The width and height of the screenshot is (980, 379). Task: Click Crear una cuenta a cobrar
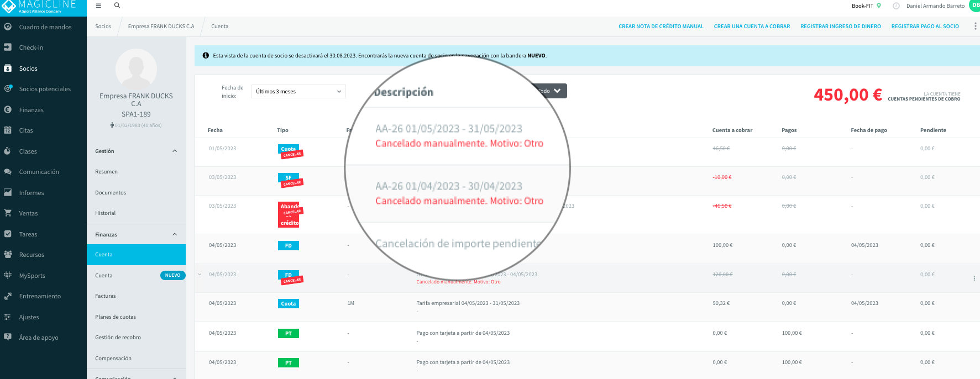click(x=752, y=27)
